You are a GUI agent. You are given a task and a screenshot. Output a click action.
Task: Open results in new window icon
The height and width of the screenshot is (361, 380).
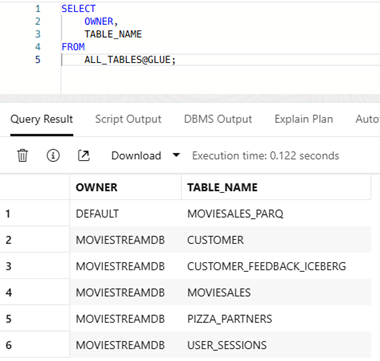click(84, 155)
